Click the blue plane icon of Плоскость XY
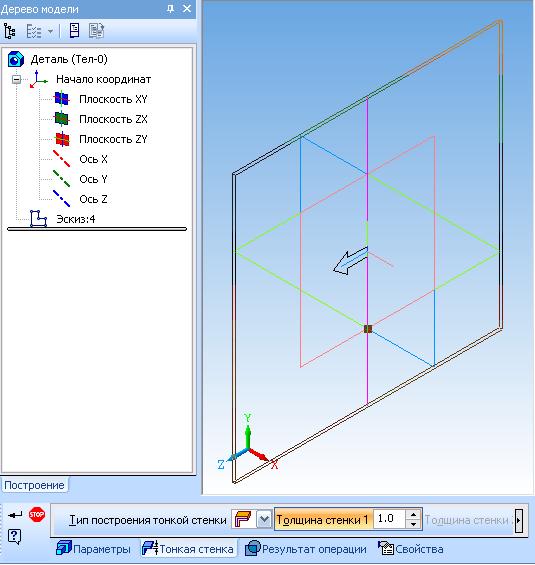This screenshot has width=535, height=565. point(62,99)
